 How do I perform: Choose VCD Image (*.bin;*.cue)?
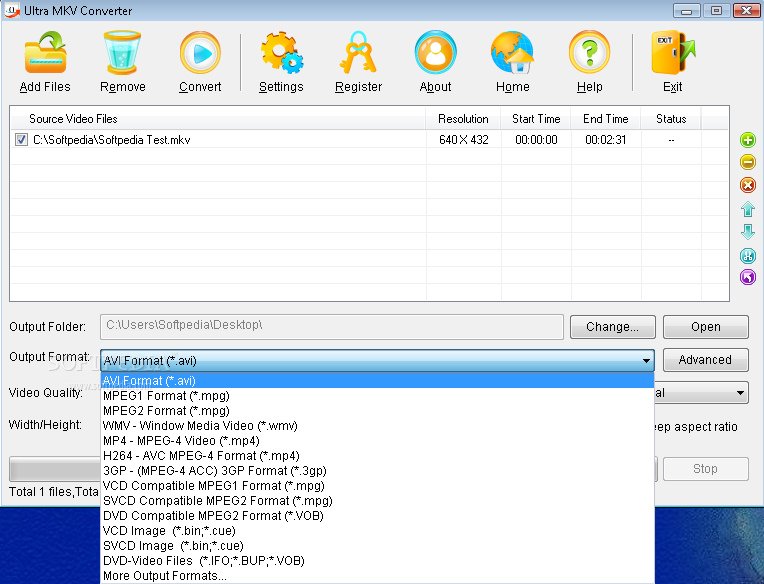[377, 531]
